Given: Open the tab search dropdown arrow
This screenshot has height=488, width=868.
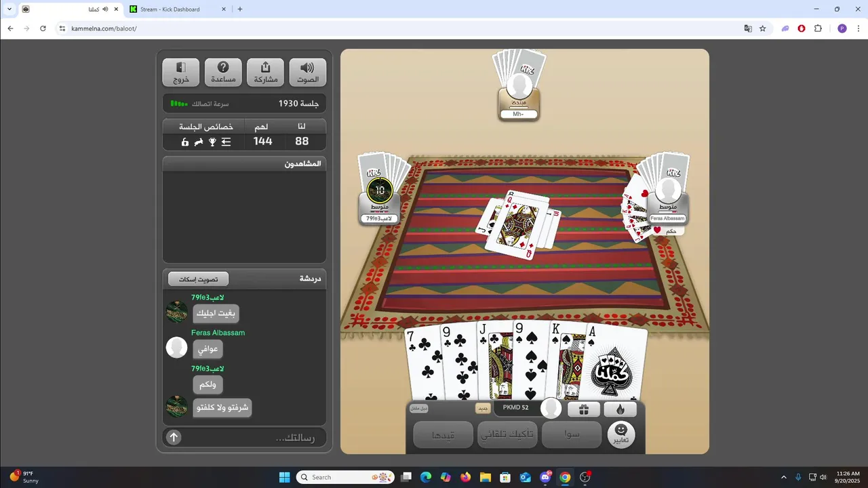Looking at the screenshot, I should tap(9, 9).
